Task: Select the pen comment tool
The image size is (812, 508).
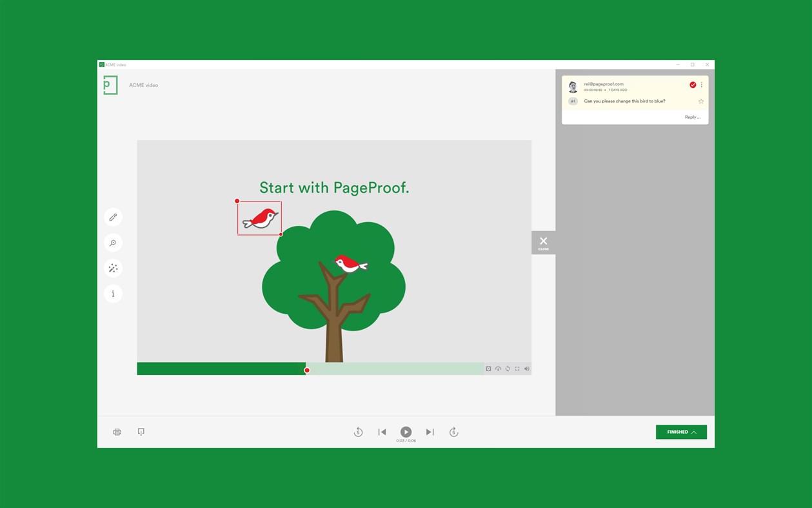Action: pyautogui.click(x=113, y=218)
